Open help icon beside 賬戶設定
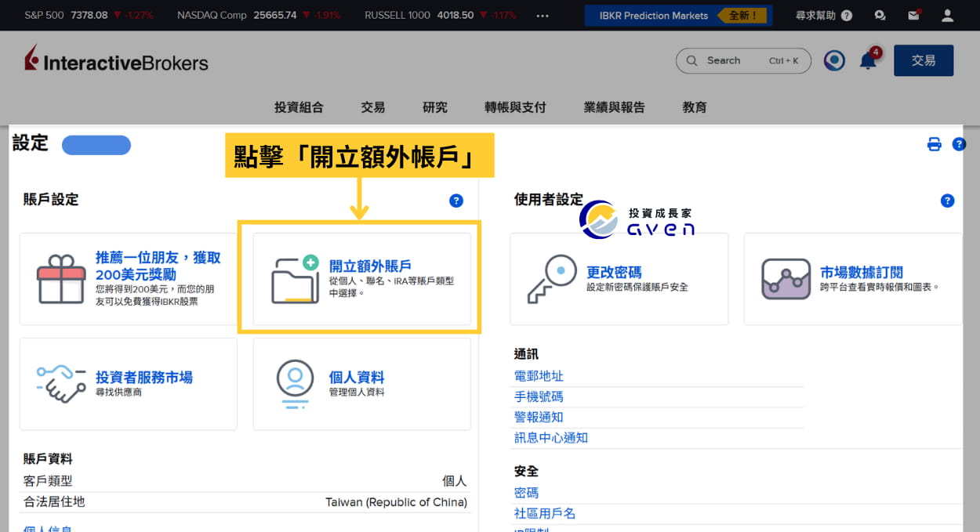The height and width of the screenshot is (532, 980). coord(456,201)
